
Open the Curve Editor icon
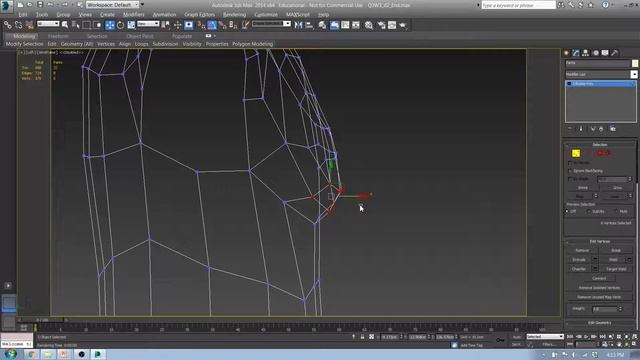345,25
